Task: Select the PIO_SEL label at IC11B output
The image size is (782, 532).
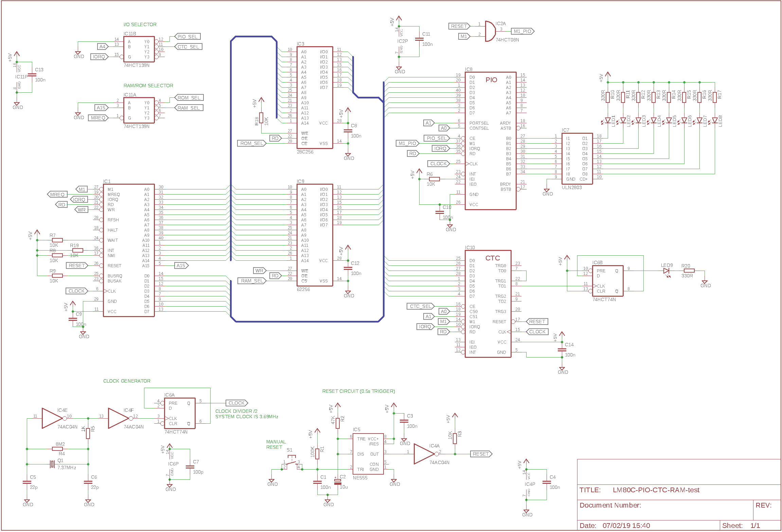Action: tap(188, 37)
